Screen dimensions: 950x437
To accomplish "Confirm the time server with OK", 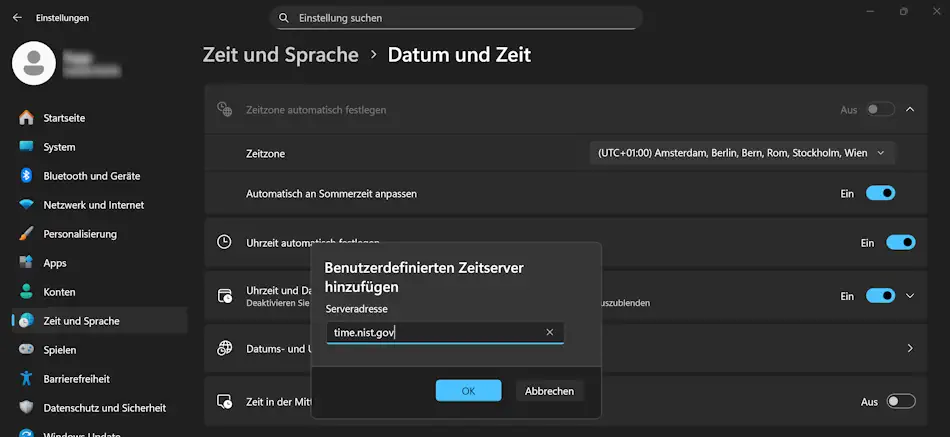I will pos(468,391).
